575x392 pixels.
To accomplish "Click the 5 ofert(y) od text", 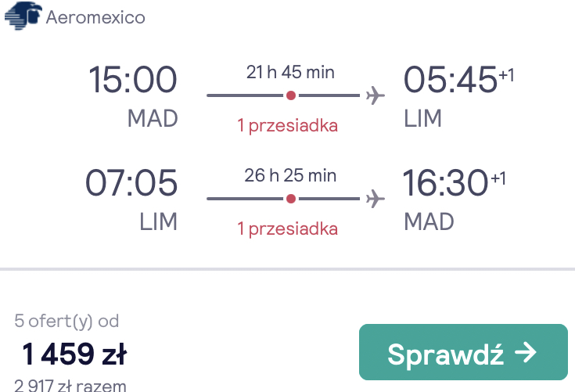I will tap(66, 322).
